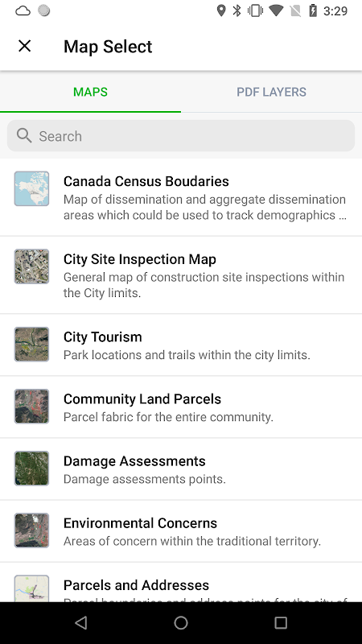Image resolution: width=362 pixels, height=644 pixels.
Task: Tap the location pin status icon
Action: [221, 10]
